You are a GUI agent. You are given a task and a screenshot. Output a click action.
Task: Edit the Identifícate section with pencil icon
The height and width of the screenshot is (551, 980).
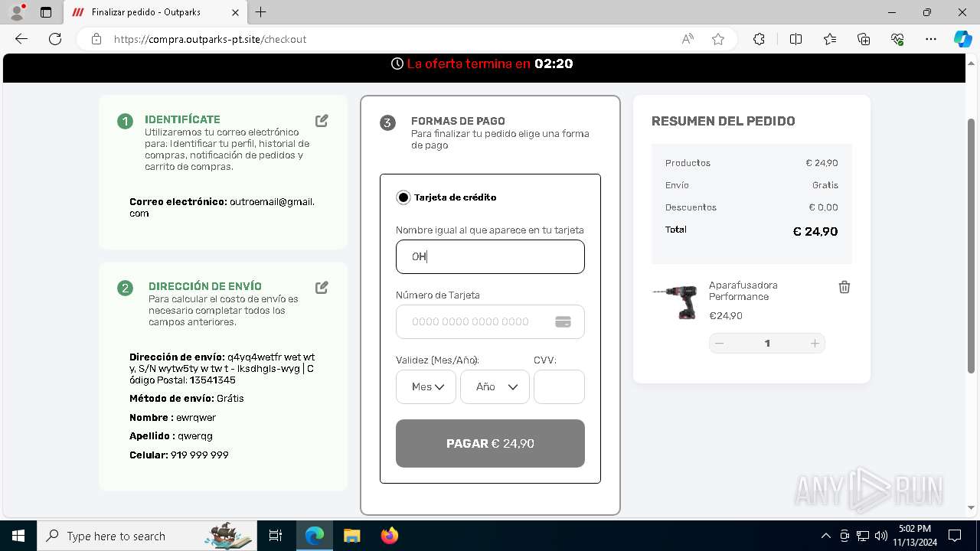coord(322,120)
